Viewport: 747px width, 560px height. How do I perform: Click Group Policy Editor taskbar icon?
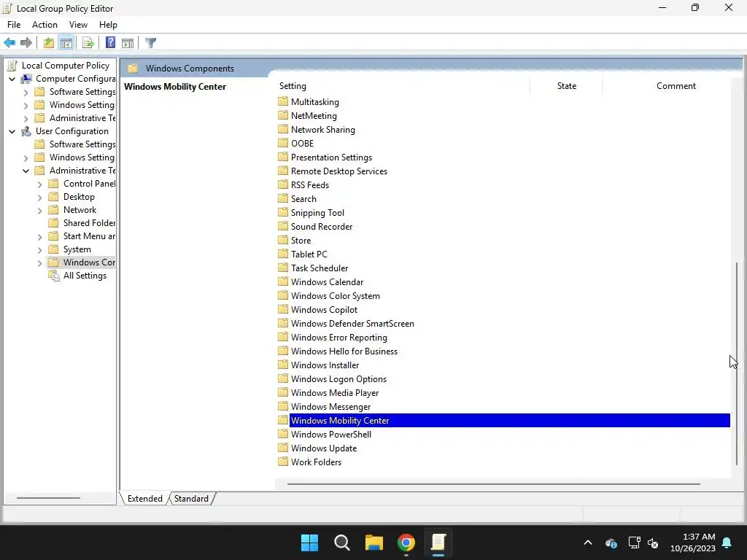438,542
